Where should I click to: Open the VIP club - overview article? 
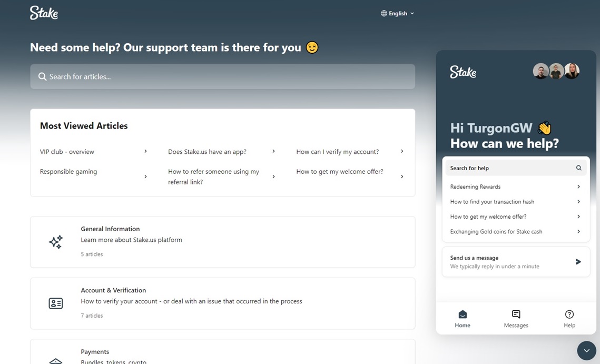pyautogui.click(x=67, y=152)
